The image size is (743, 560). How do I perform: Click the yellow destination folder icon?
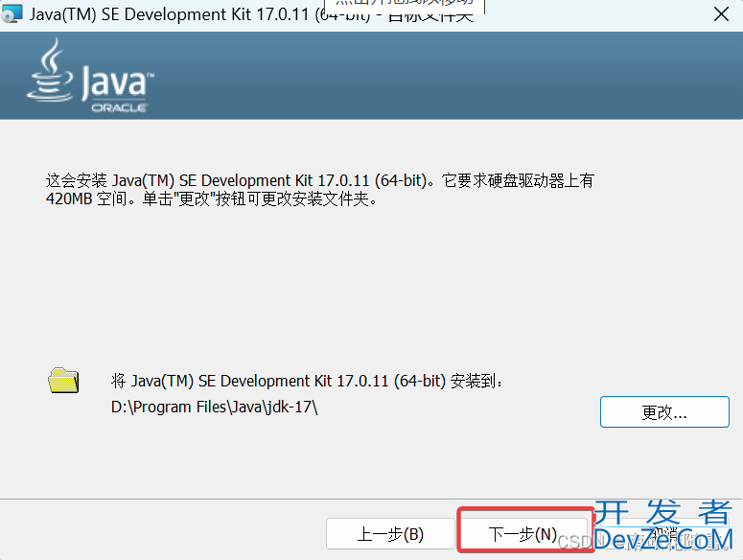(63, 380)
